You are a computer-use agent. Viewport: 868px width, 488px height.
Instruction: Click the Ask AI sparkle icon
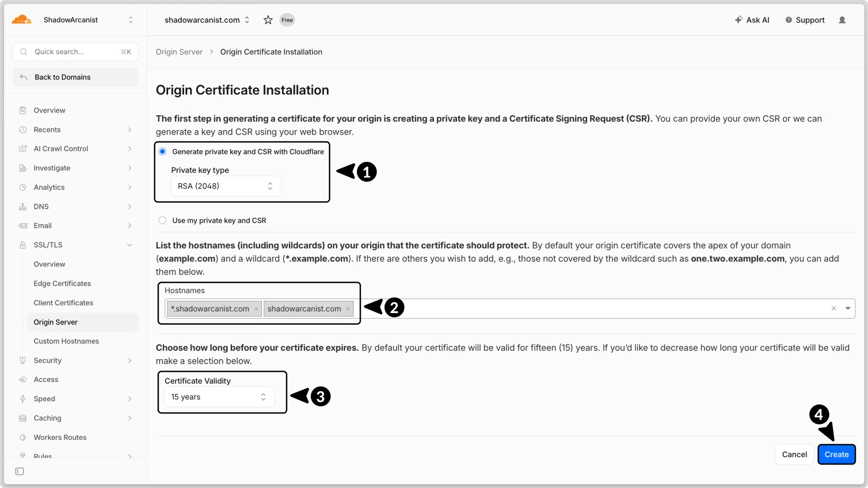tap(739, 20)
